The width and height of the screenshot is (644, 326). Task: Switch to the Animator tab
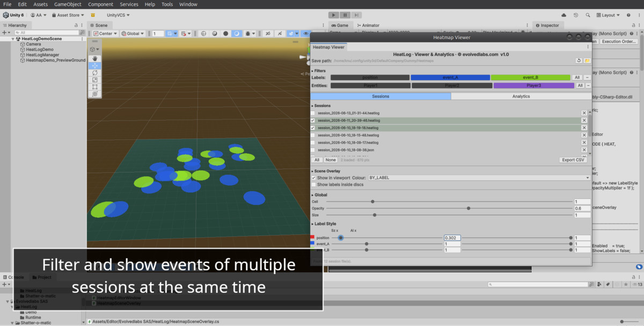[x=368, y=25]
